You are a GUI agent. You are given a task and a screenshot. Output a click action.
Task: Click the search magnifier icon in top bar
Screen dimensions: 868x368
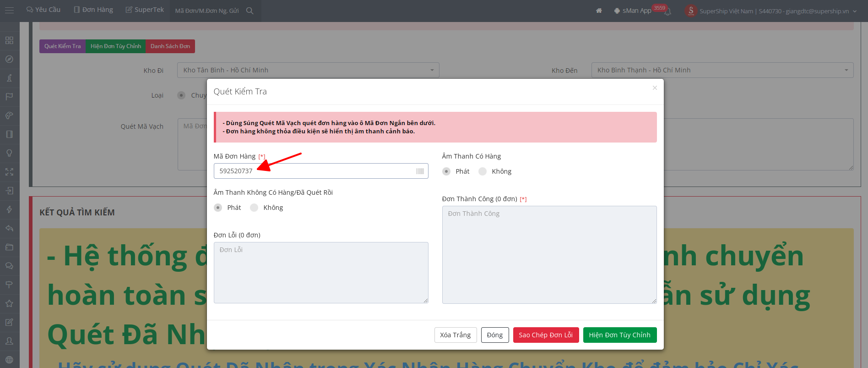pos(250,11)
